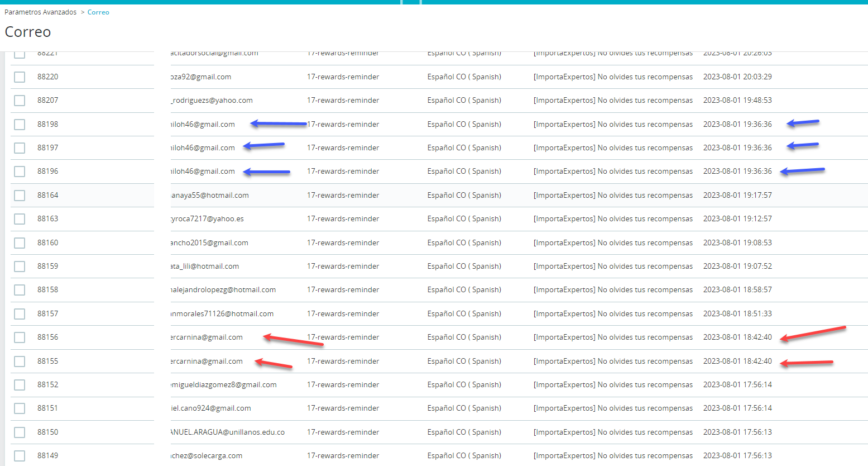
Task: Select the checkbox for row 88164
Action: [20, 195]
